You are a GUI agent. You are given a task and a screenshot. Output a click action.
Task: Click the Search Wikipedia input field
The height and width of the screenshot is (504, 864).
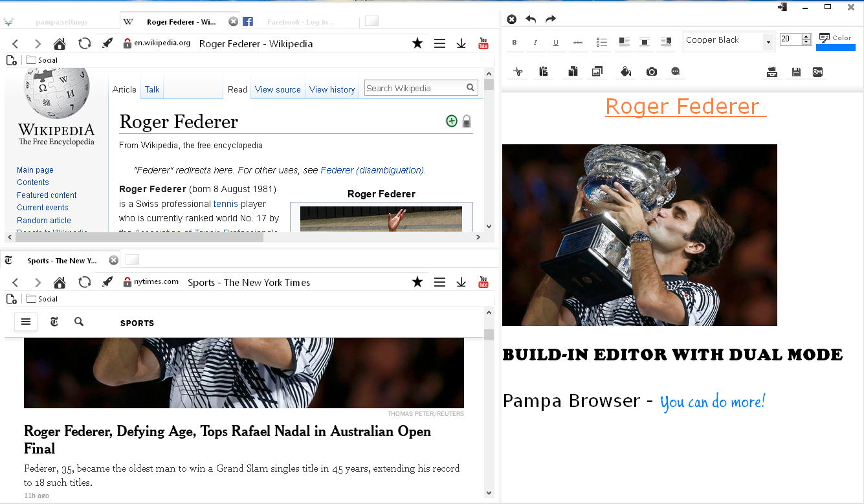coord(414,88)
